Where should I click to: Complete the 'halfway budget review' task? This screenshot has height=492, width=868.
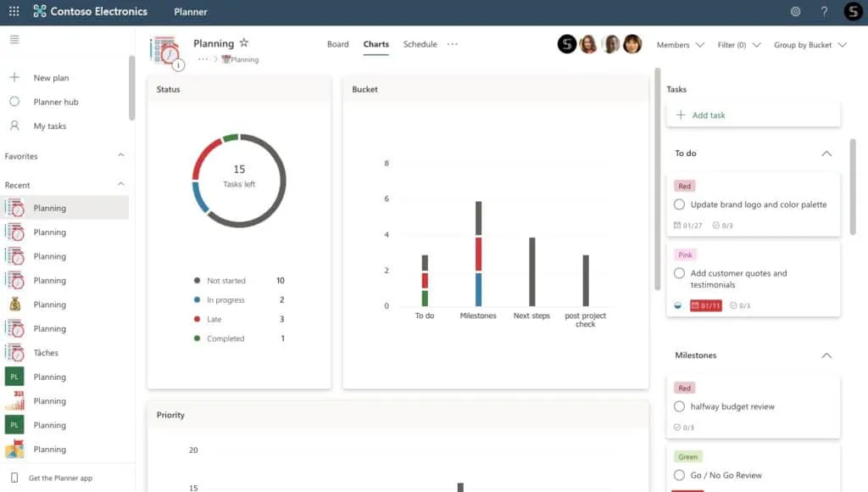click(x=679, y=406)
